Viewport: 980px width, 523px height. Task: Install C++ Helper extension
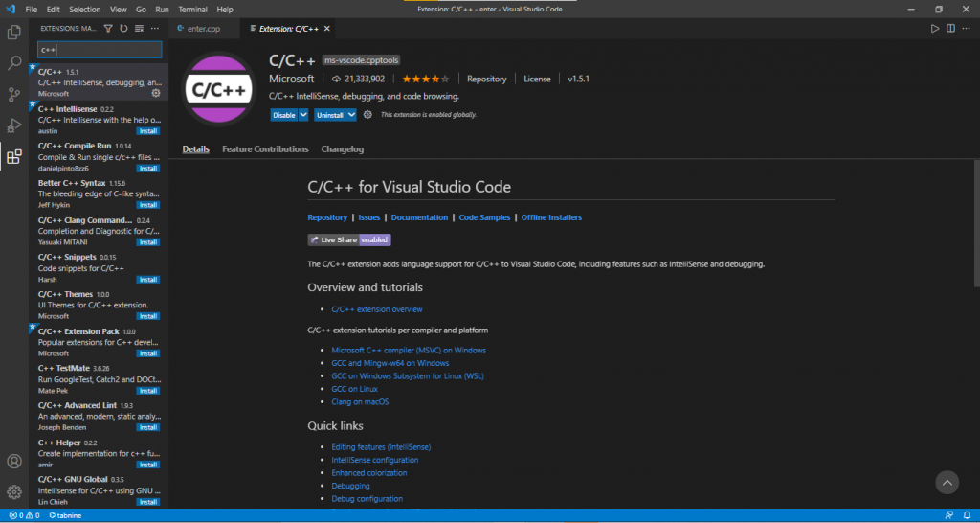148,465
